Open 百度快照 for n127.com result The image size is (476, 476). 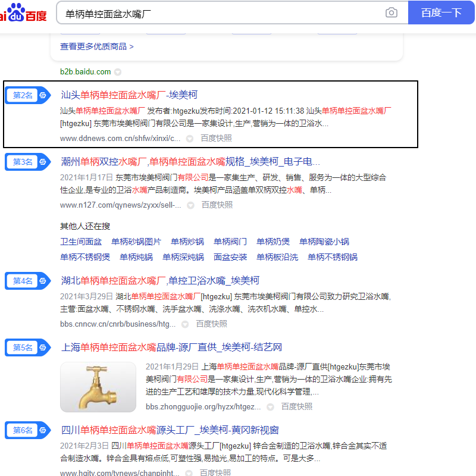(217, 205)
